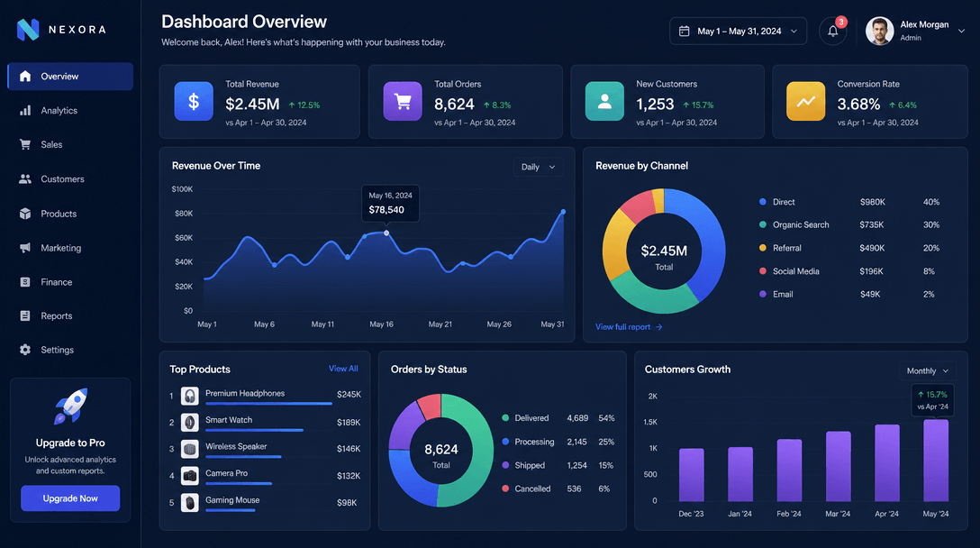Click the Smart Watch product thumbnail

[x=190, y=422]
